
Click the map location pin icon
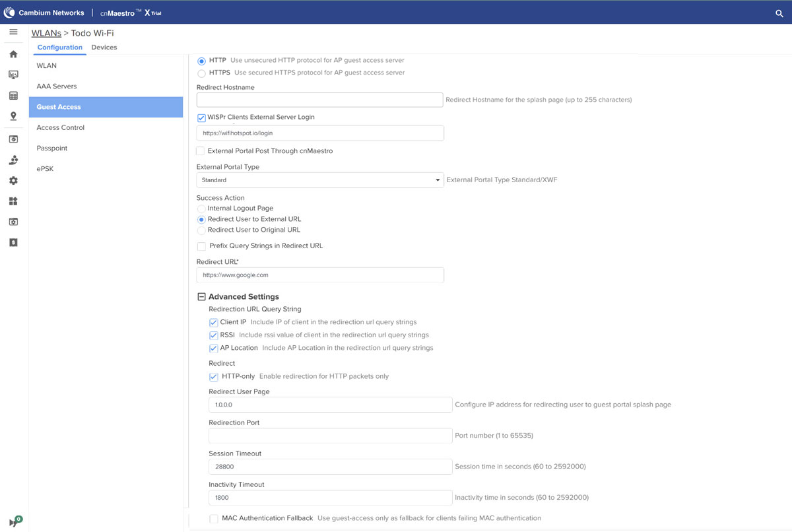(x=13, y=116)
